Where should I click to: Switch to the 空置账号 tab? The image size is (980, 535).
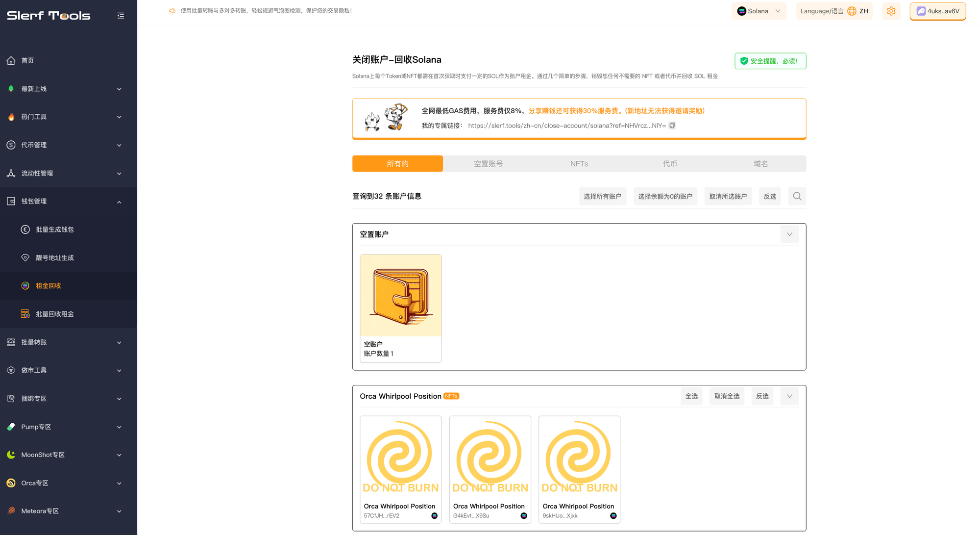click(488, 164)
